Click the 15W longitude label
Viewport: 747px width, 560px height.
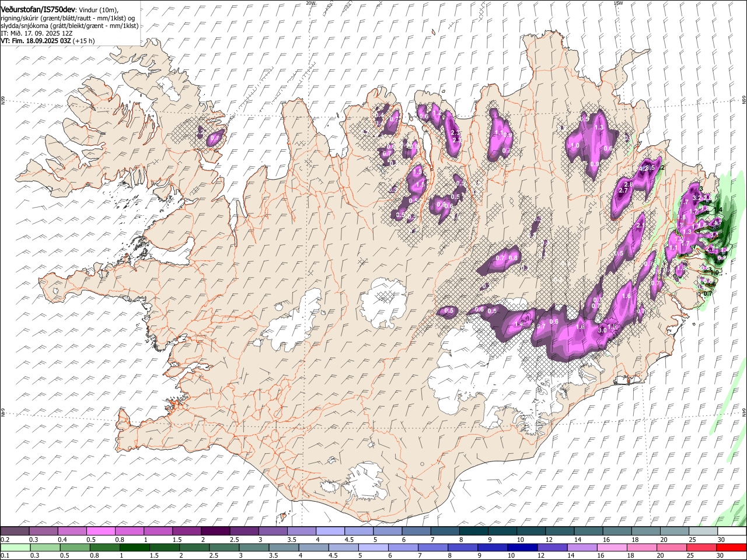point(618,3)
